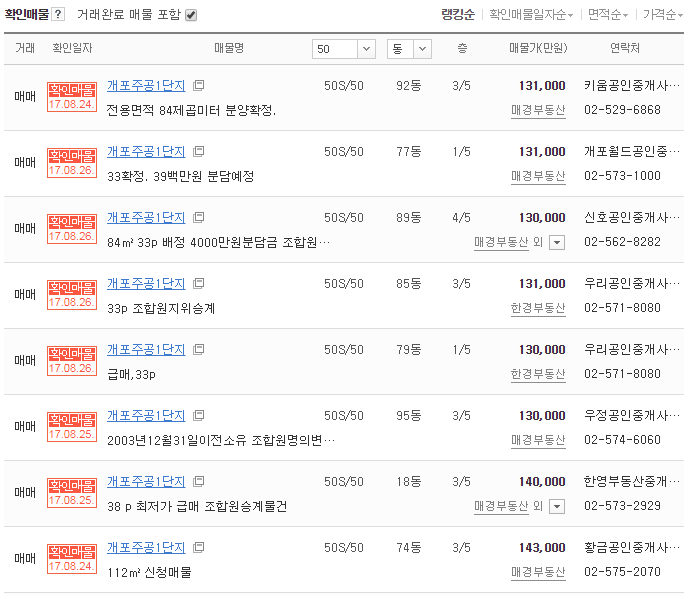Open 개포주공1단지 link for 95동 listing

pos(146,416)
